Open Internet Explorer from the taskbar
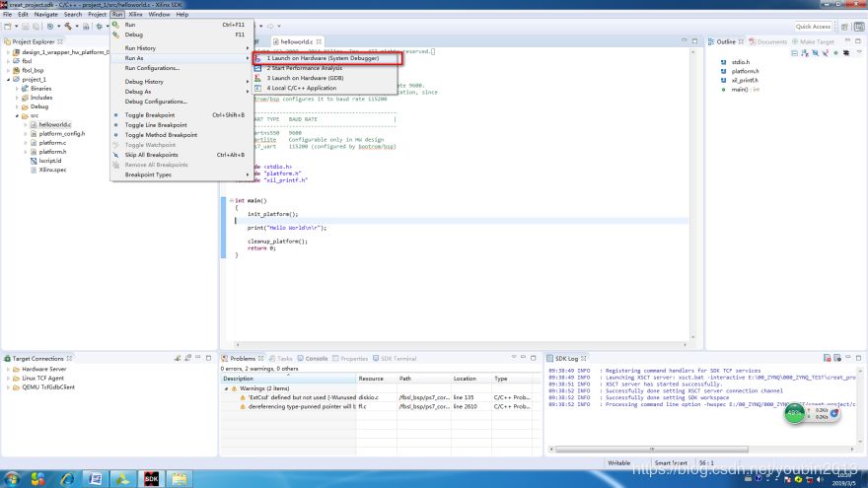This screenshot has width=868, height=488. (x=67, y=478)
